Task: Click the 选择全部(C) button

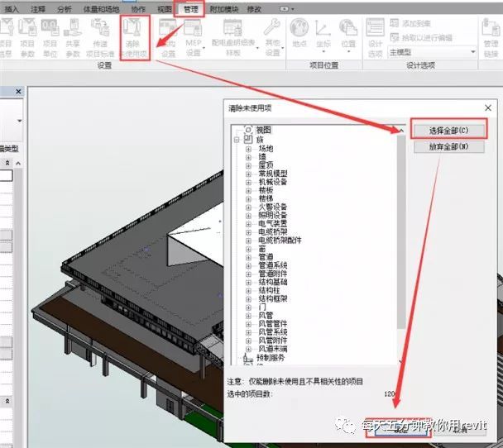Action: coord(448,130)
